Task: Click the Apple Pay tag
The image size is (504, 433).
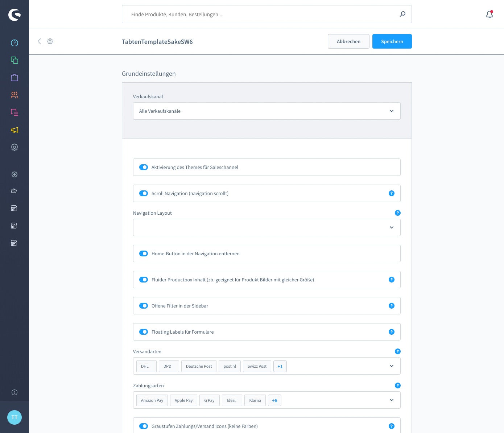Action: coord(184,400)
